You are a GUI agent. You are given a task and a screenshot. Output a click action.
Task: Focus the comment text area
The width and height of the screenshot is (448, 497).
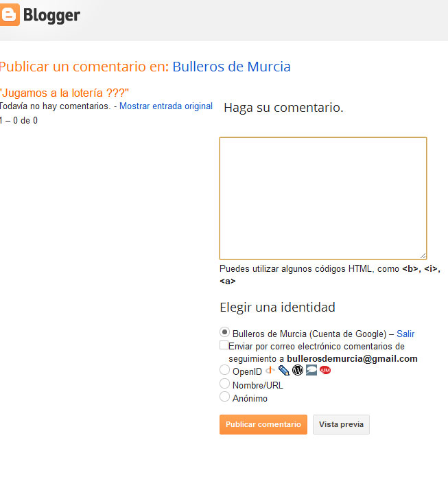[x=323, y=198]
